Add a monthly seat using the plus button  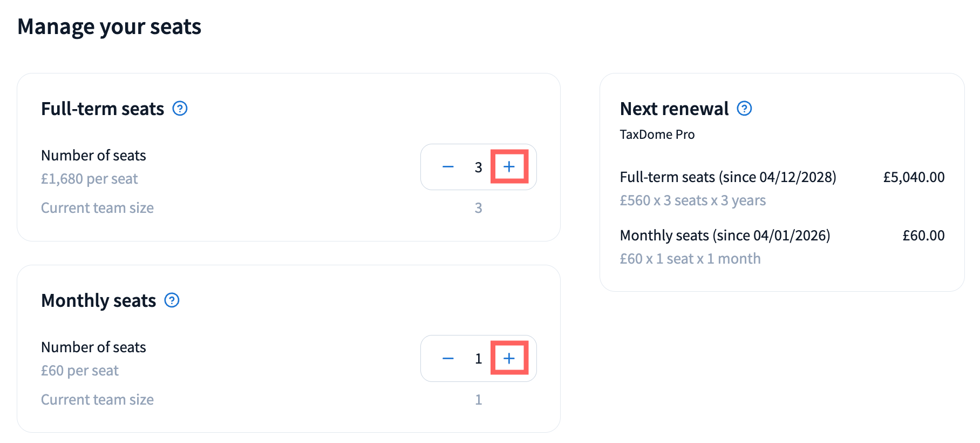point(509,358)
